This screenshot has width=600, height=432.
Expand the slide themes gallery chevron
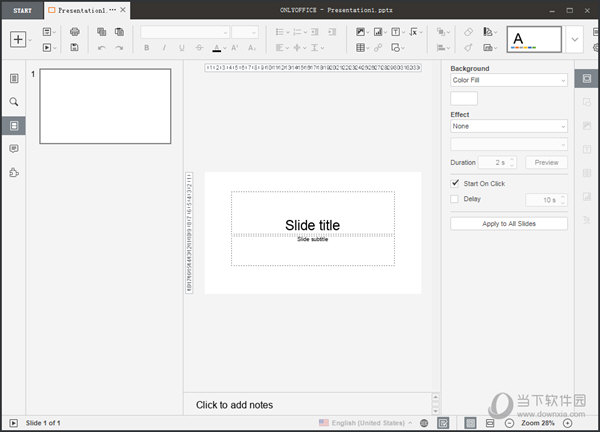[x=575, y=39]
